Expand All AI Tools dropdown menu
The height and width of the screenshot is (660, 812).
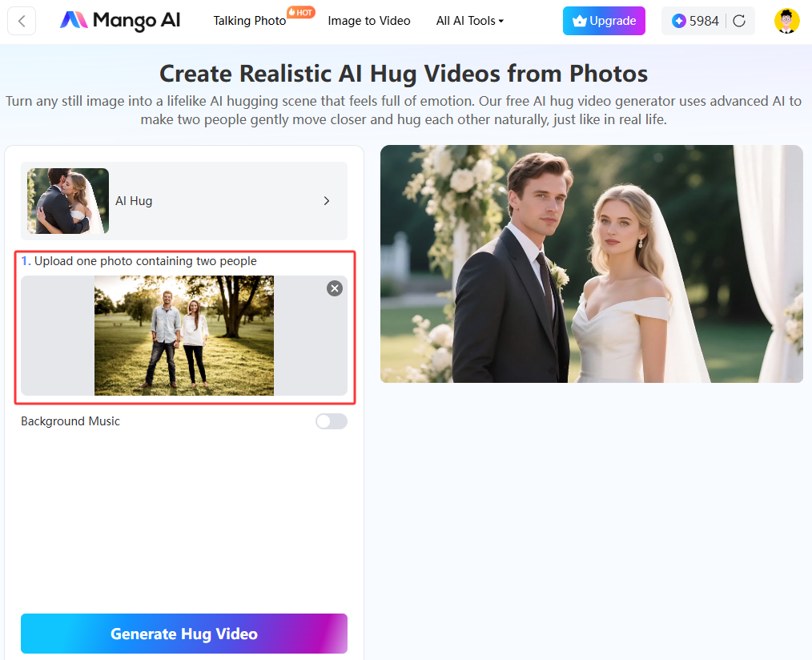(x=470, y=21)
